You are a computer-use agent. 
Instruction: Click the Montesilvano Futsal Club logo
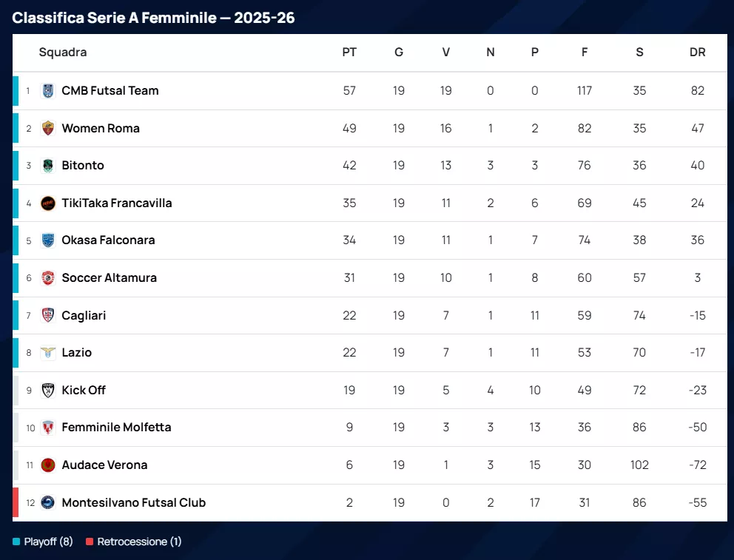pos(48,502)
